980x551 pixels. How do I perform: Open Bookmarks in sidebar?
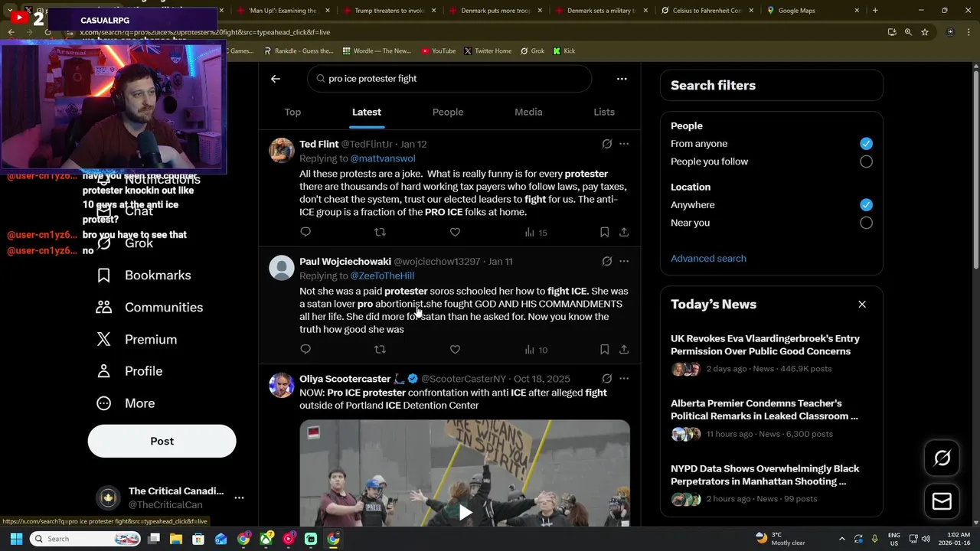(x=144, y=275)
